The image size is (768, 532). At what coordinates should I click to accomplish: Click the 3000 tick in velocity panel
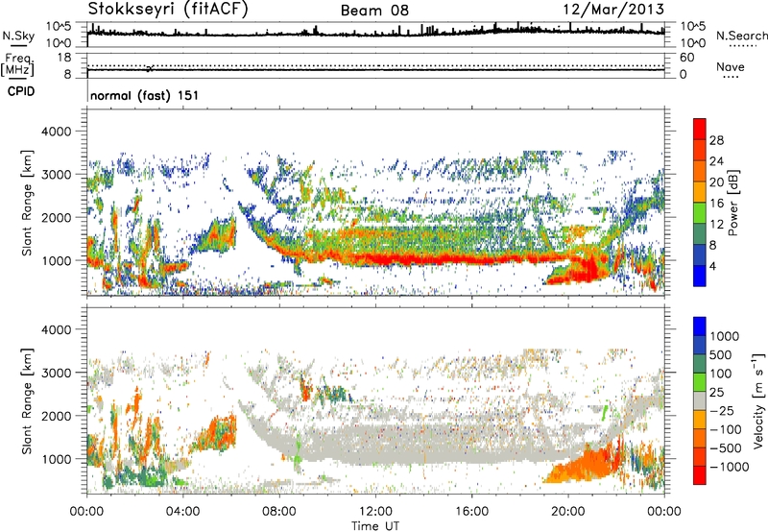click(x=56, y=373)
